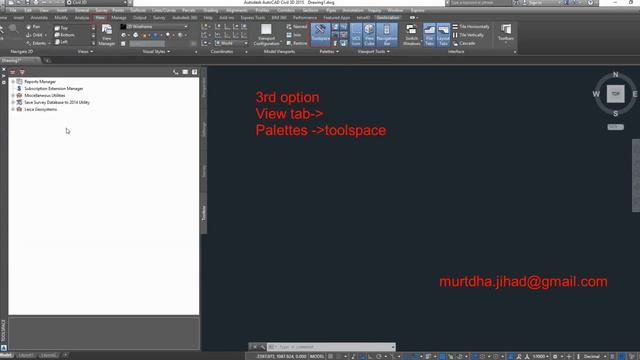This screenshot has width=640, height=360.
Task: Switch to Bottom view
Action: tap(64, 35)
